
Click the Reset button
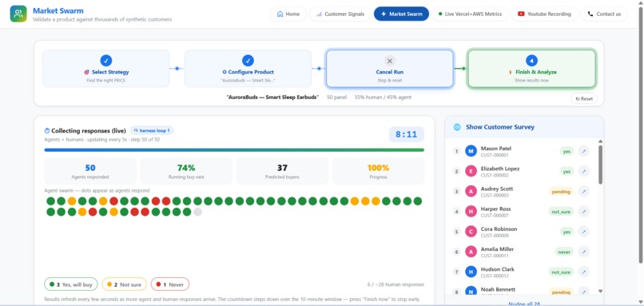coord(584,98)
